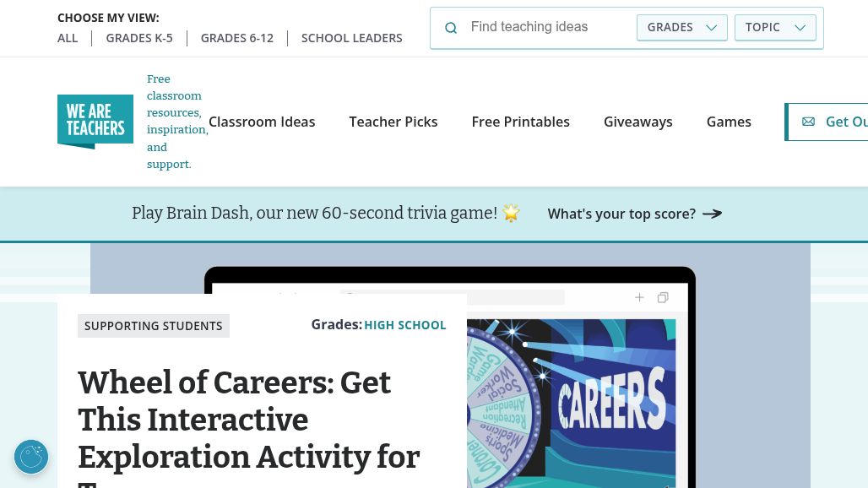The width and height of the screenshot is (868, 488).
Task: Click the arrow after "What's your top score?"
Action: [x=713, y=214]
